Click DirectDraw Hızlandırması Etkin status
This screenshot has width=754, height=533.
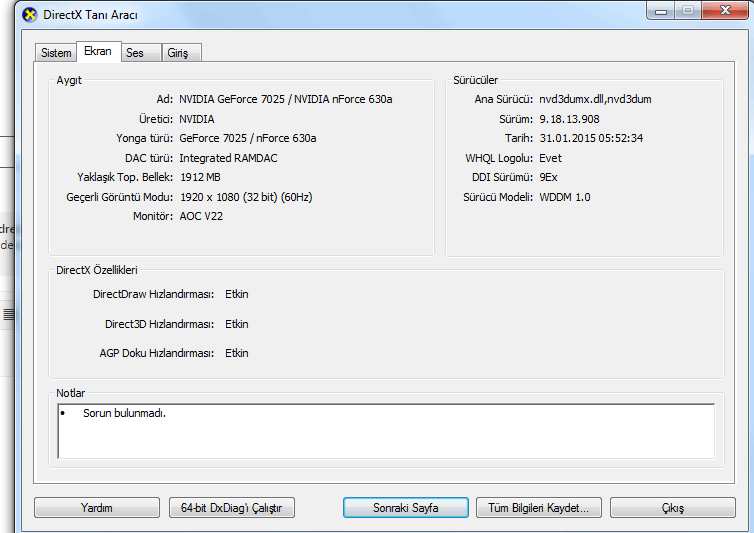click(237, 294)
